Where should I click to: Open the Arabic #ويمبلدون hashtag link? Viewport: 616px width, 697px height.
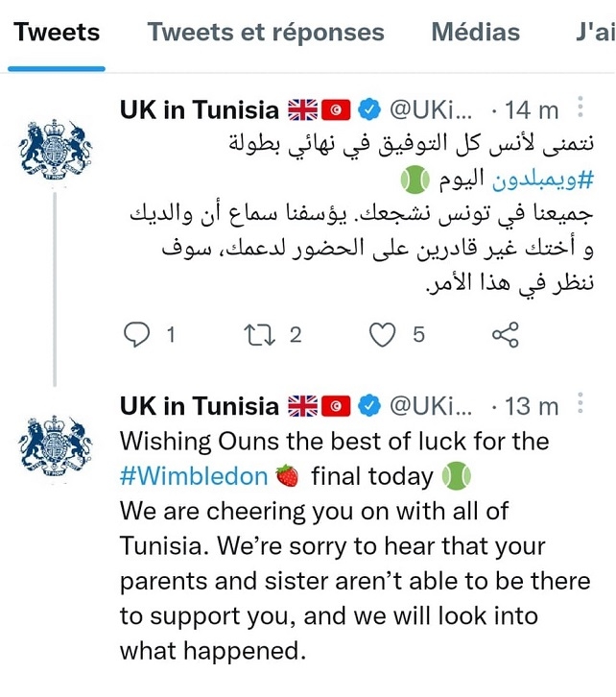click(542, 180)
